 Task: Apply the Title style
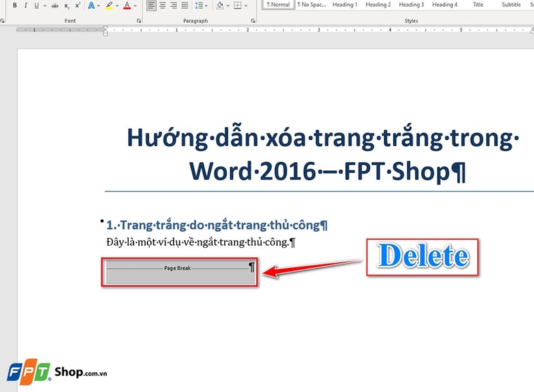point(478,5)
